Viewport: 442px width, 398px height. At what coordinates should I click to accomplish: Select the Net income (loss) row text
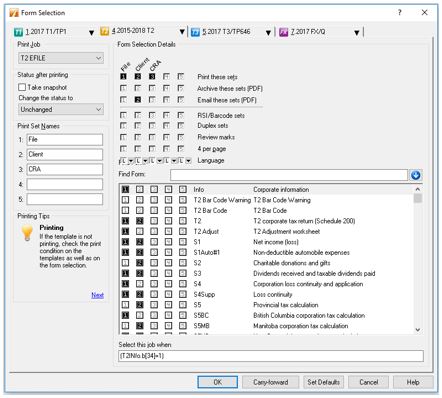point(276,242)
